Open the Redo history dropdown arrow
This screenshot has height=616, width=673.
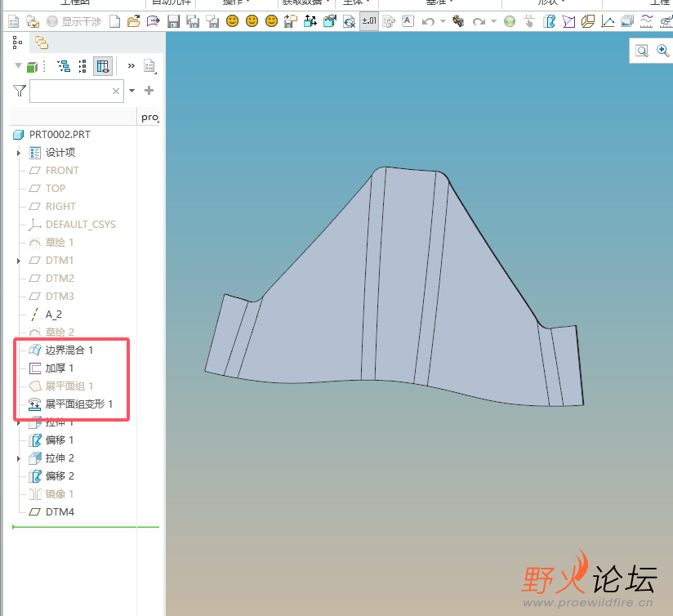coord(493,21)
